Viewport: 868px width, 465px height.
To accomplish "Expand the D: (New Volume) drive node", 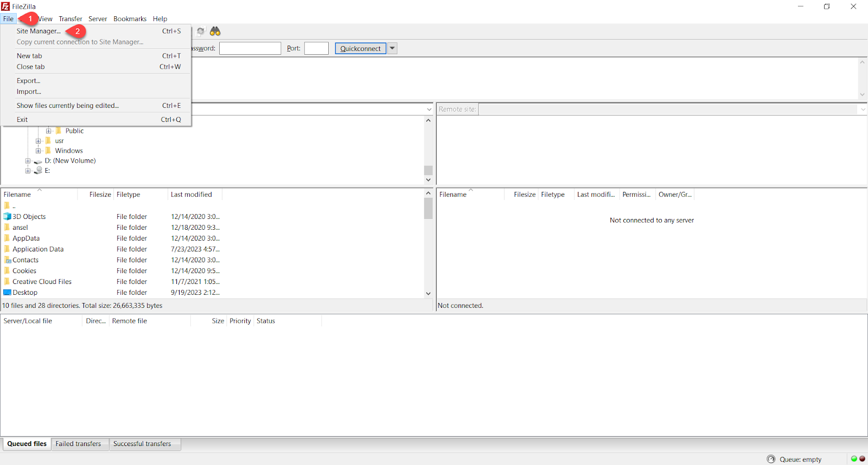I will click(28, 161).
